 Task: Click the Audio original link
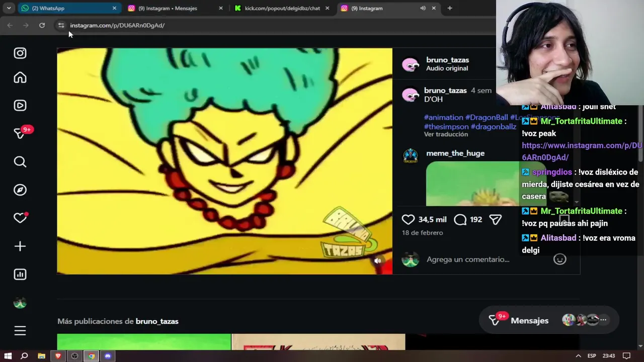[447, 68]
